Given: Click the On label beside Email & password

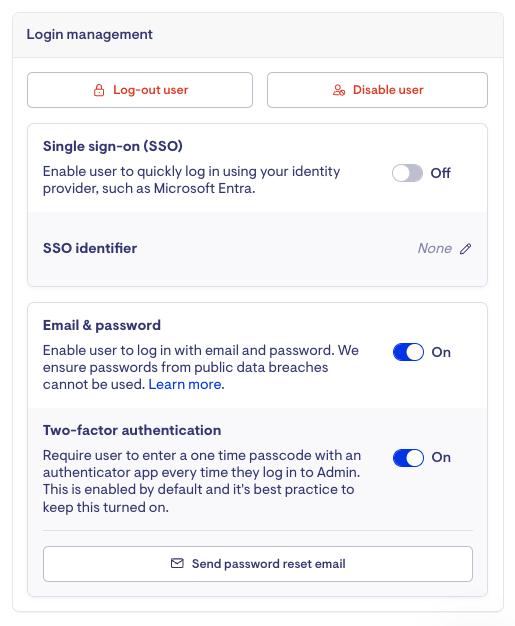Looking at the screenshot, I should [441, 352].
